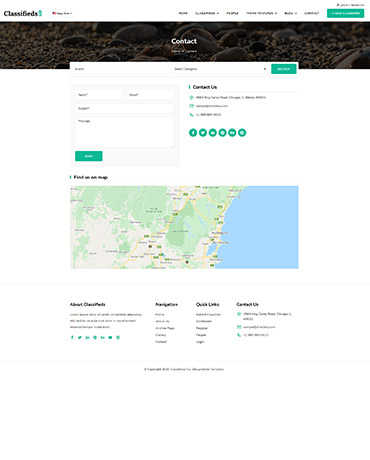The width and height of the screenshot is (370, 460).
Task: Open Twitter round icon under Contact Us
Action: (203, 133)
